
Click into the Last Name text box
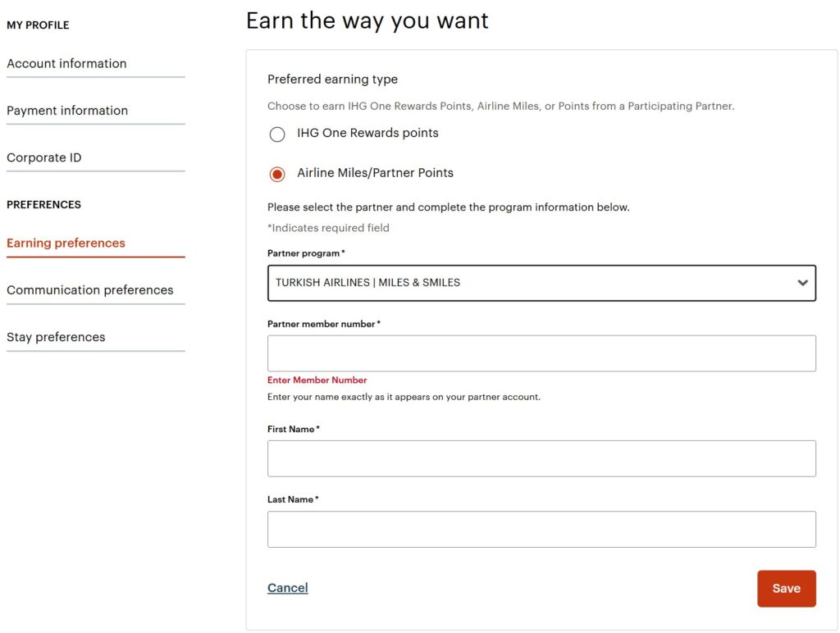click(x=541, y=530)
